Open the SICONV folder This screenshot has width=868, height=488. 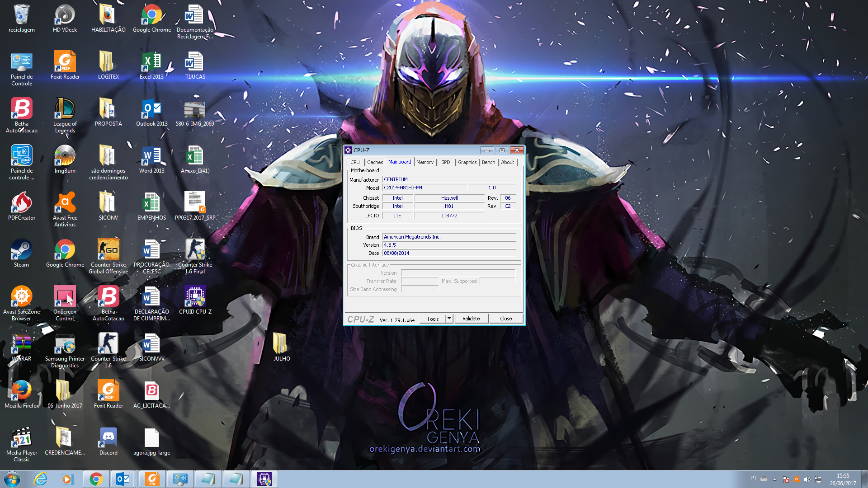pos(108,206)
